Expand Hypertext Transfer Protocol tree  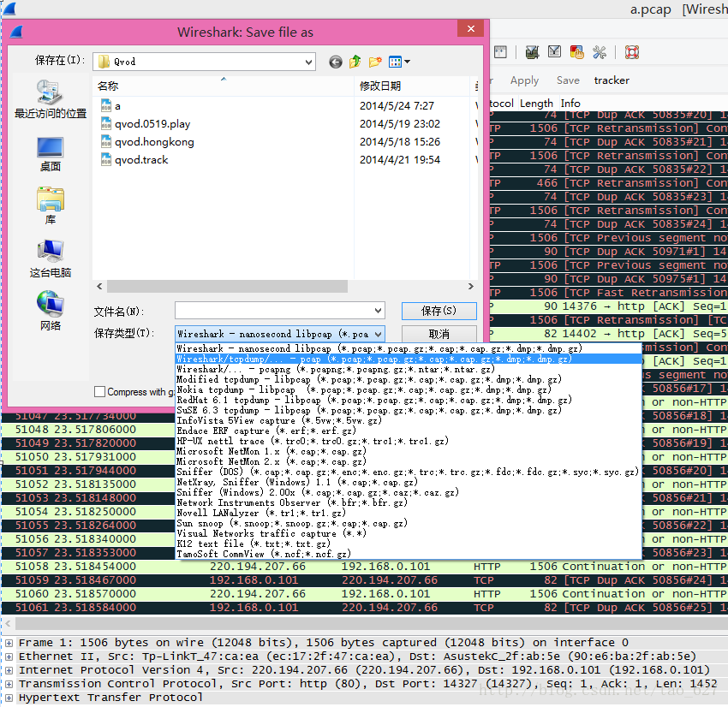9,698
